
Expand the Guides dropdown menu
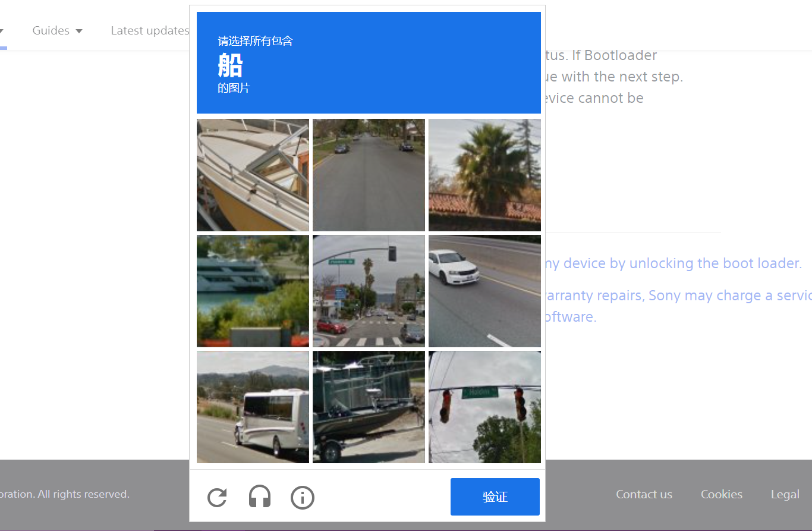coord(57,30)
